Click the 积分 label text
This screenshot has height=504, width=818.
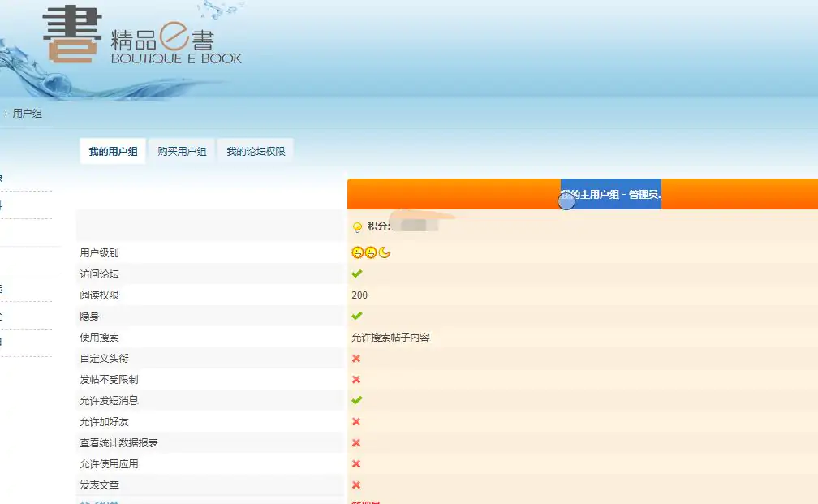379,226
